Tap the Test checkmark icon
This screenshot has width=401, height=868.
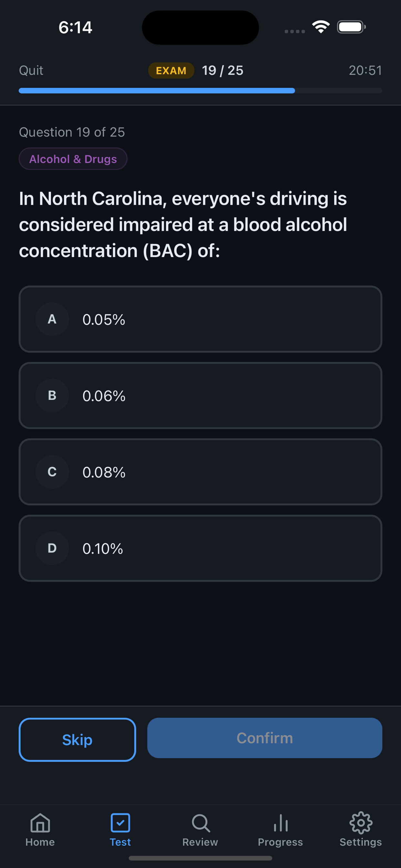click(120, 823)
